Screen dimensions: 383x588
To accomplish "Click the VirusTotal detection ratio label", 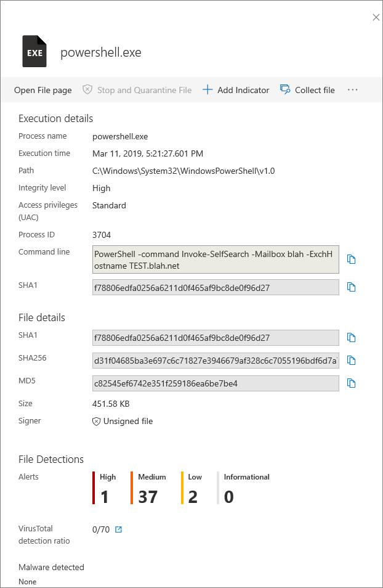I will [44, 534].
